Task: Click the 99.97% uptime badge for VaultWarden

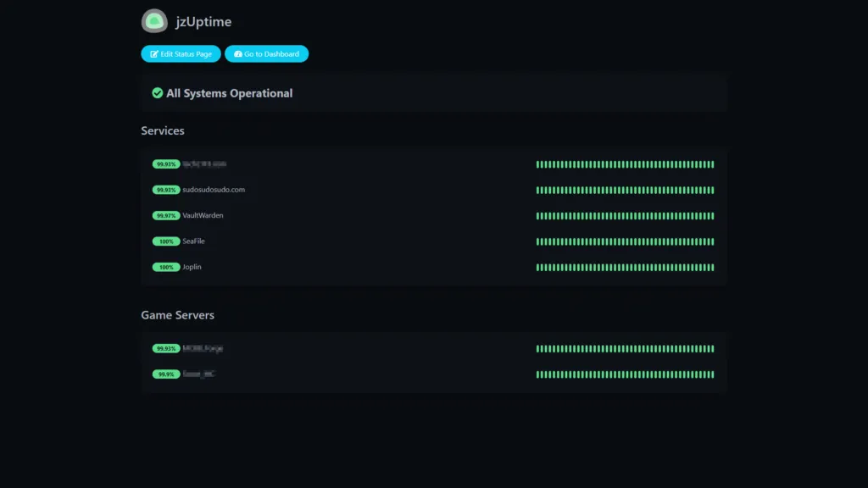Action: coord(165,216)
